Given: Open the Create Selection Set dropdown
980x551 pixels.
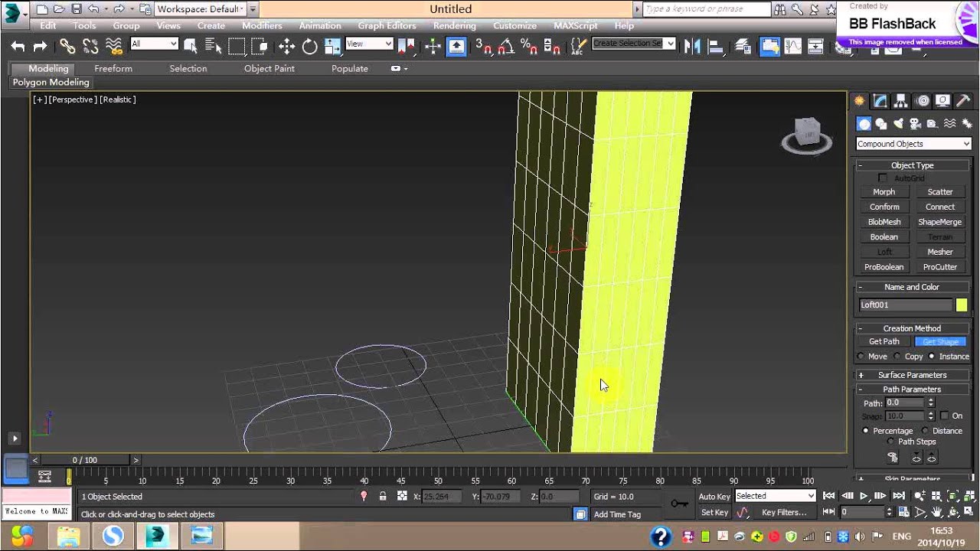Looking at the screenshot, I should (x=634, y=44).
